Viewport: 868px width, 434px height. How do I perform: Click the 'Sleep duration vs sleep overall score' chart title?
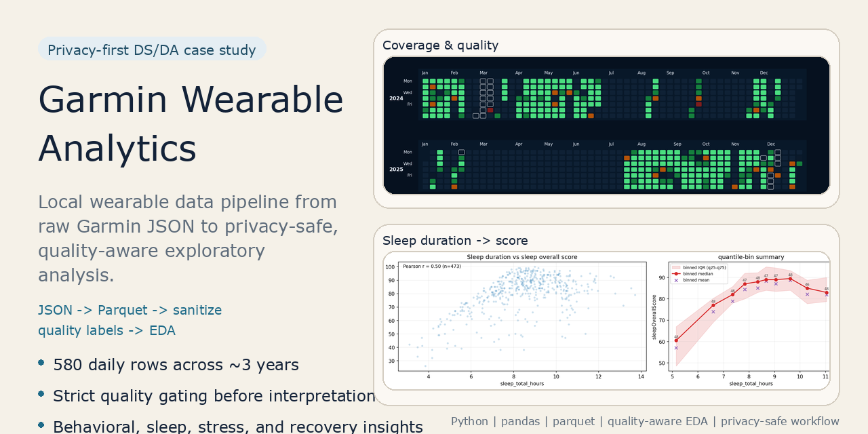click(522, 257)
